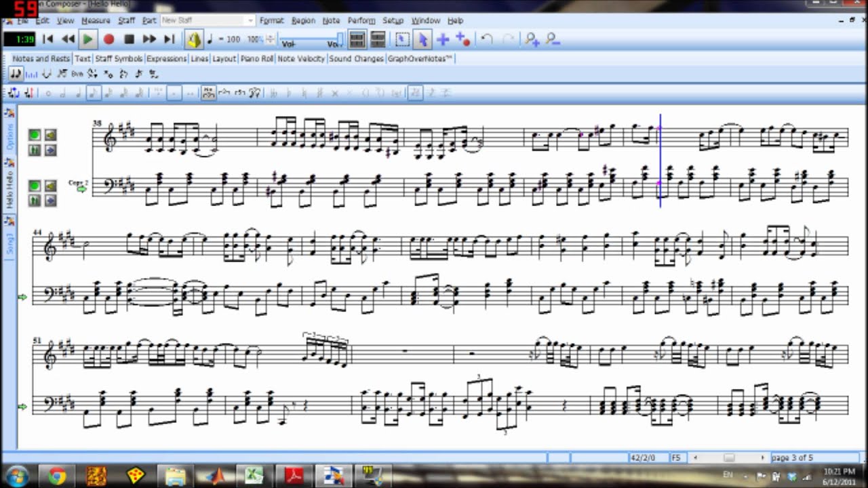868x488 pixels.
Task: Open the Measure menu
Action: pyautogui.click(x=96, y=21)
